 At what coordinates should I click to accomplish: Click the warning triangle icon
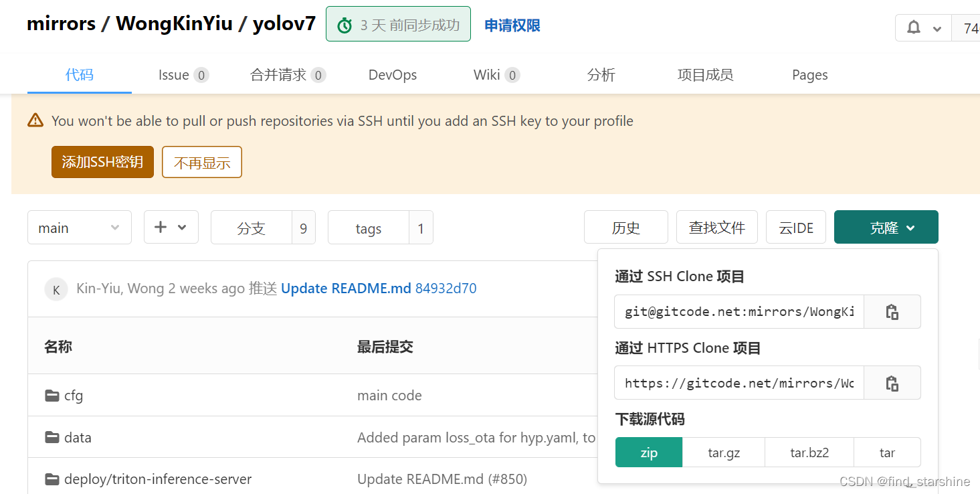pyautogui.click(x=35, y=120)
